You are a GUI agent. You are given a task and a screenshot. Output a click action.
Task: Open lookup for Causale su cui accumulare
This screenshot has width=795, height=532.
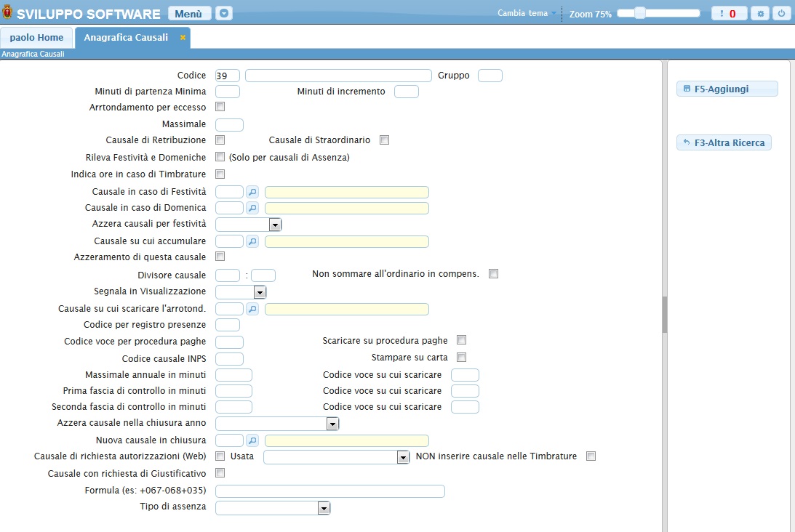[252, 241]
